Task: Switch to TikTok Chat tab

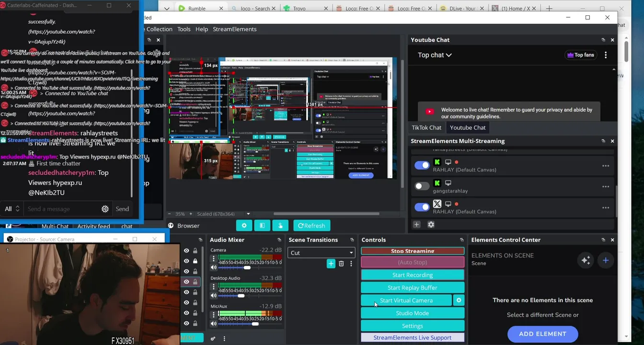Action: pyautogui.click(x=426, y=127)
